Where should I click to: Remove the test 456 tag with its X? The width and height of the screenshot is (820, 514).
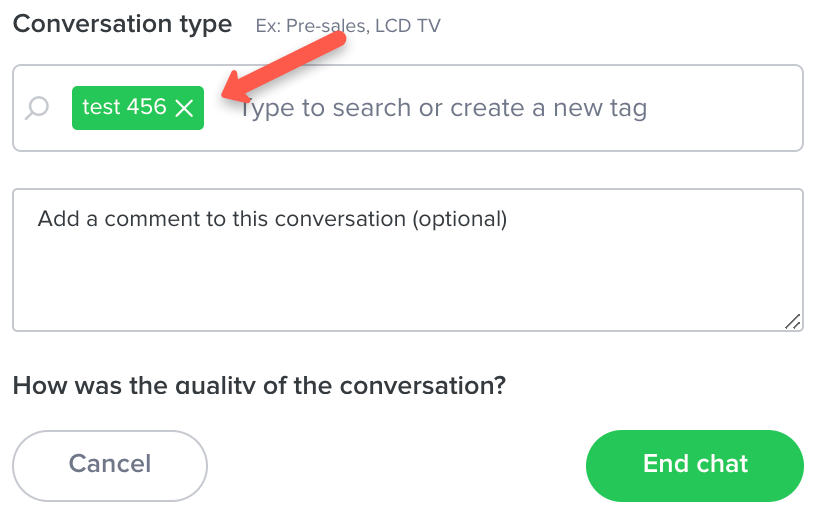tap(184, 108)
